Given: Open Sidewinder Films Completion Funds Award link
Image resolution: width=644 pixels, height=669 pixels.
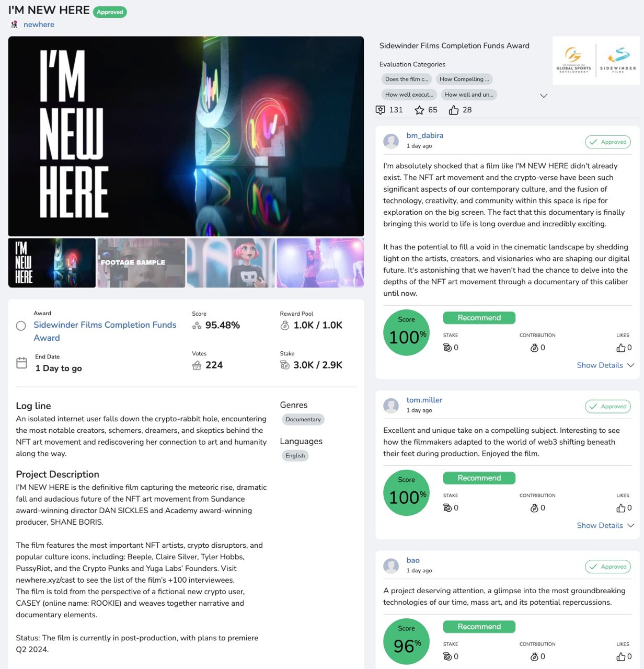Looking at the screenshot, I should tap(105, 331).
